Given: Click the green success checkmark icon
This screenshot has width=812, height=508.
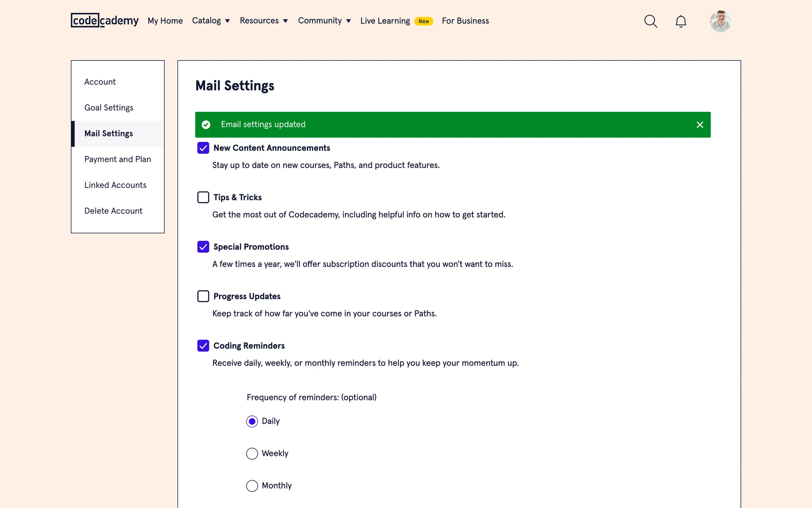Looking at the screenshot, I should click(x=206, y=124).
